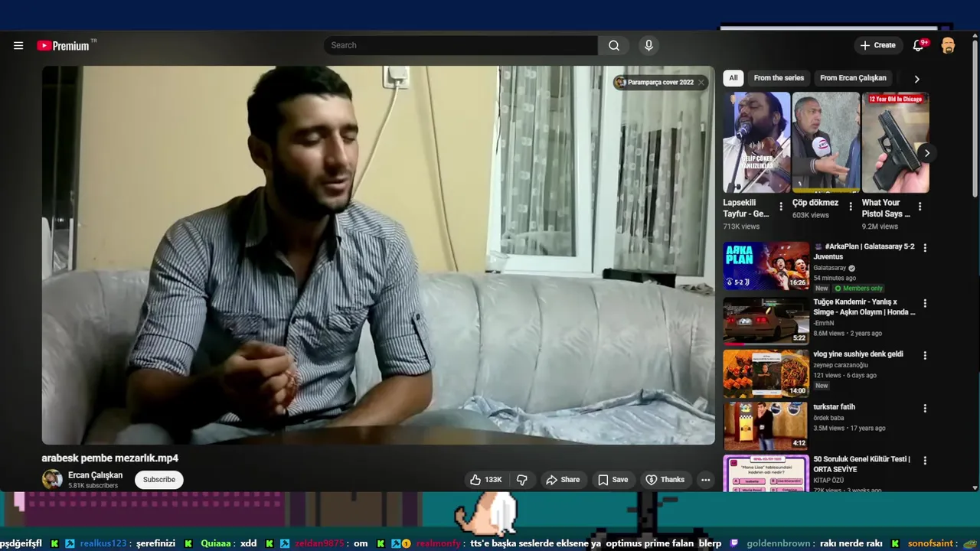Open options for vlog yine sushiye video

coord(925,356)
